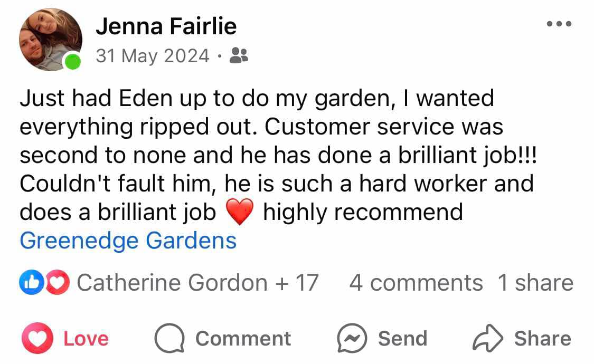Click the blue thumbs-up reaction icon
594x364 pixels.
coord(32,282)
